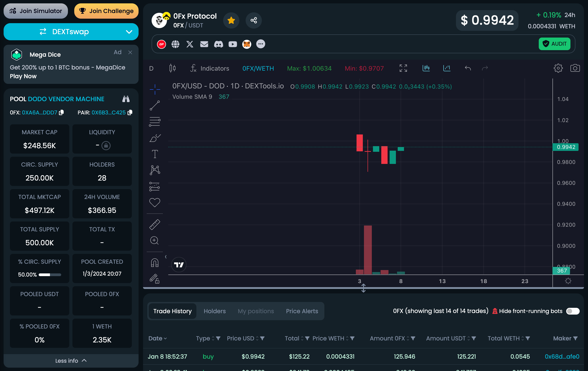Toggle lock all drawing tools

155,279
